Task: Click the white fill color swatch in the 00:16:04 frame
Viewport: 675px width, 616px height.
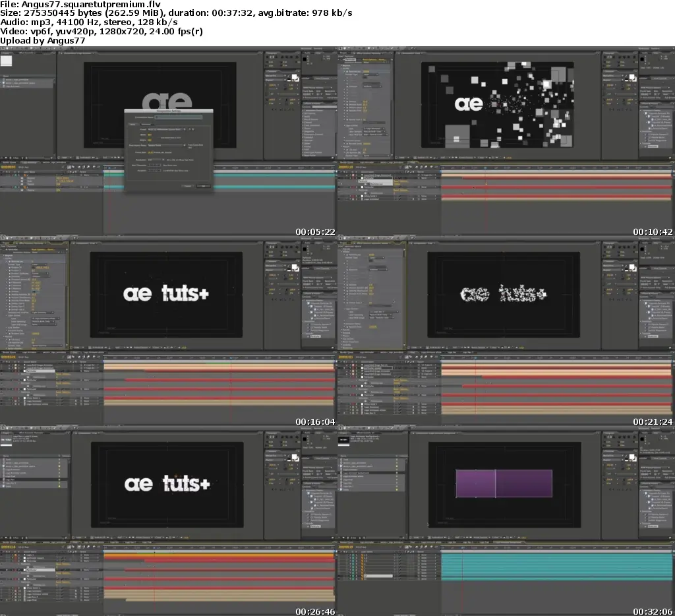Action: pos(295,266)
